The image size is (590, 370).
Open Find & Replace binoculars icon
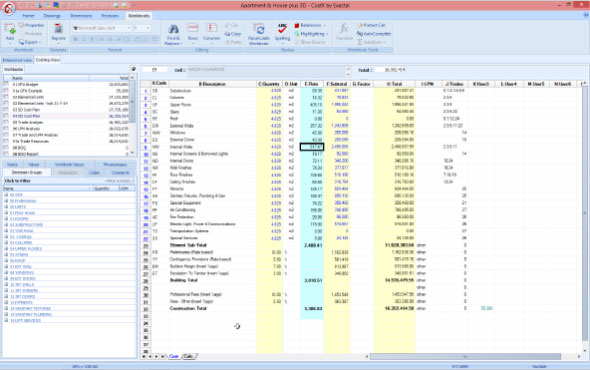[173, 29]
